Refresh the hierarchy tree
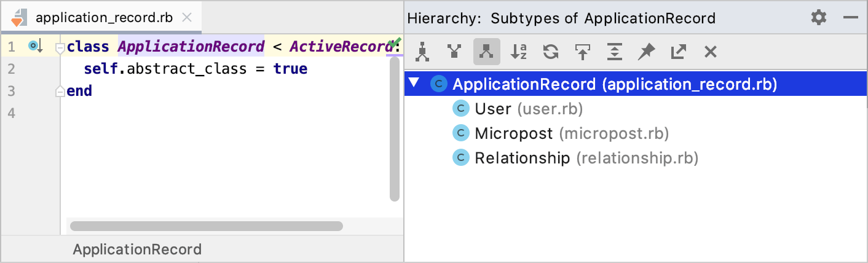The height and width of the screenshot is (263, 868). [x=550, y=52]
